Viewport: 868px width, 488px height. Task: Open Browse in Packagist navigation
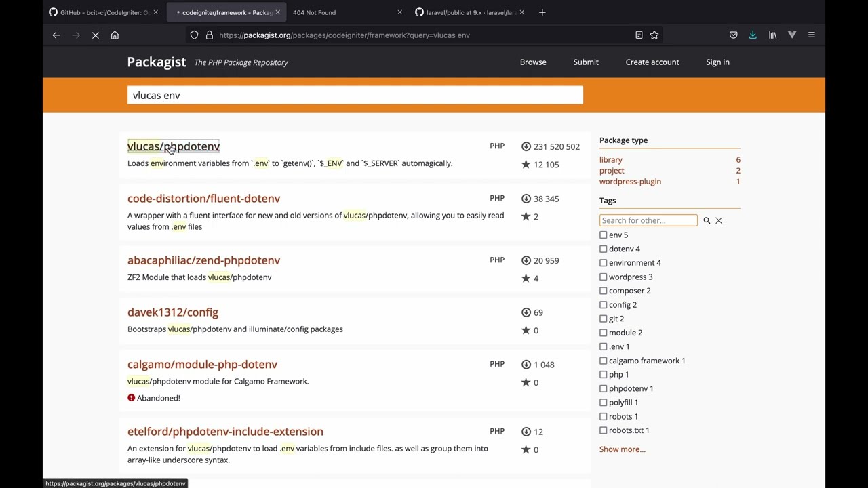[533, 62]
